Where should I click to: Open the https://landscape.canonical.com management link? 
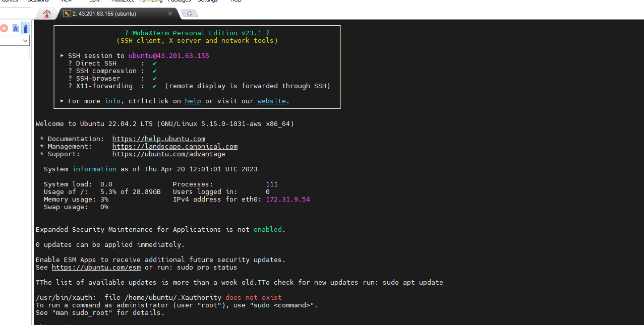pyautogui.click(x=175, y=146)
